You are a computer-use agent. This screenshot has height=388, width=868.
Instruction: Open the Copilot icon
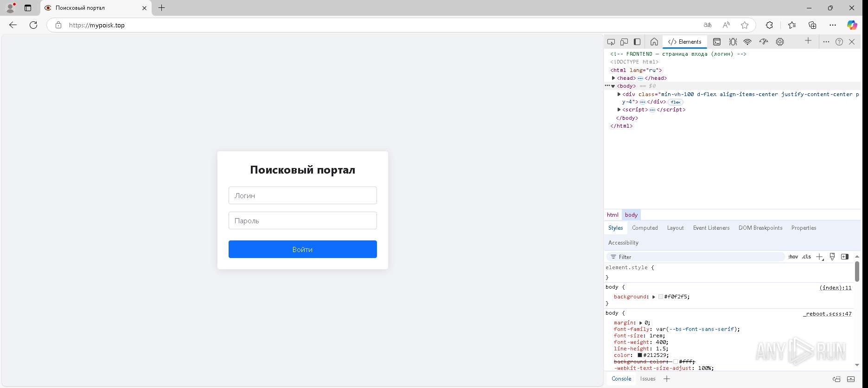[852, 25]
